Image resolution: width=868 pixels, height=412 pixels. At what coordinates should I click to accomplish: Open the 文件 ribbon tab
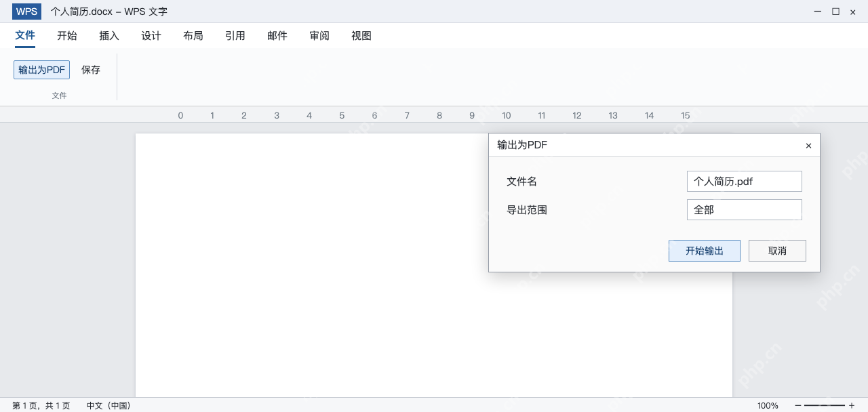coord(25,35)
